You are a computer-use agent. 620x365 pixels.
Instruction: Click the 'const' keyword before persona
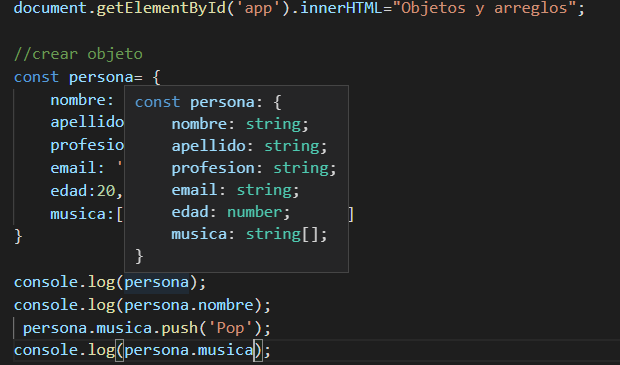pyautogui.click(x=36, y=77)
